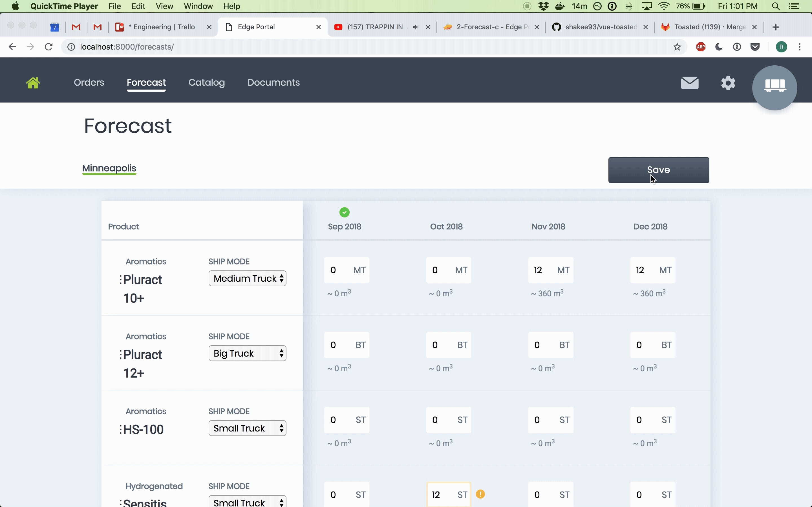Open the settings gear icon
Image resolution: width=812 pixels, height=507 pixels.
(728, 83)
